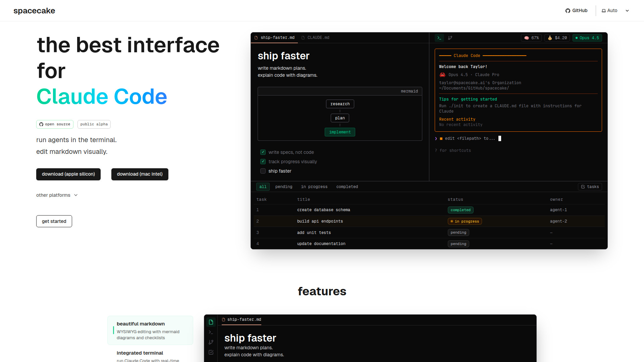Switch to the CLAUDE.md tab
Screen dimensions: 644x362
[315, 38]
